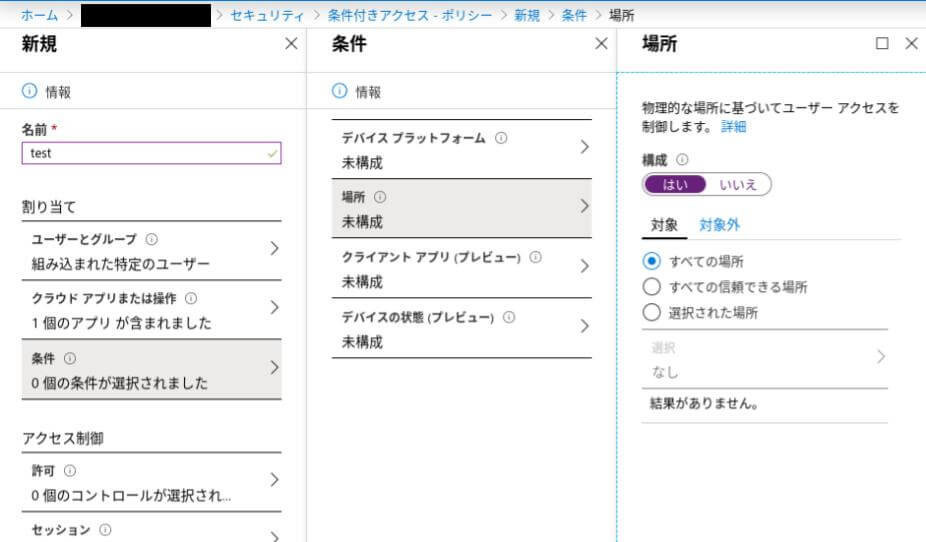This screenshot has height=542, width=926.
Task: Click info icon next to クラウド アプリまたは操作
Action: click(x=191, y=298)
